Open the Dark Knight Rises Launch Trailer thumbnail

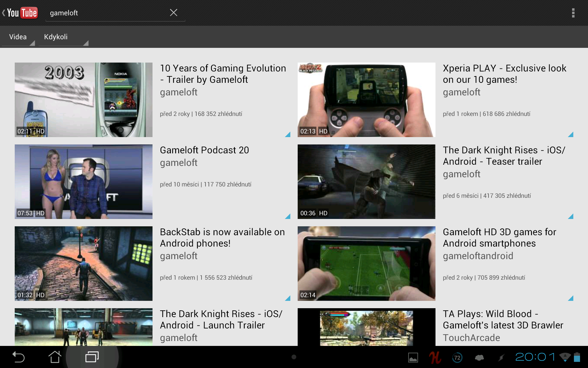(x=84, y=327)
